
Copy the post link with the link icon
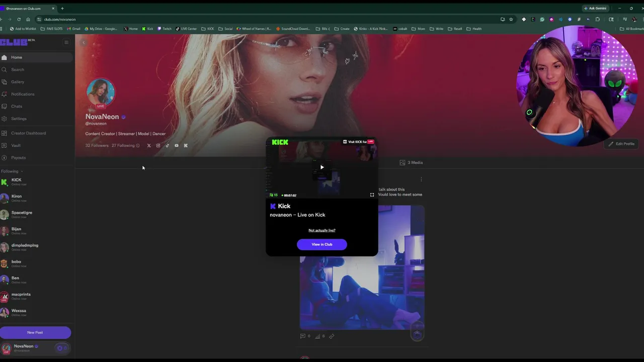332,336
